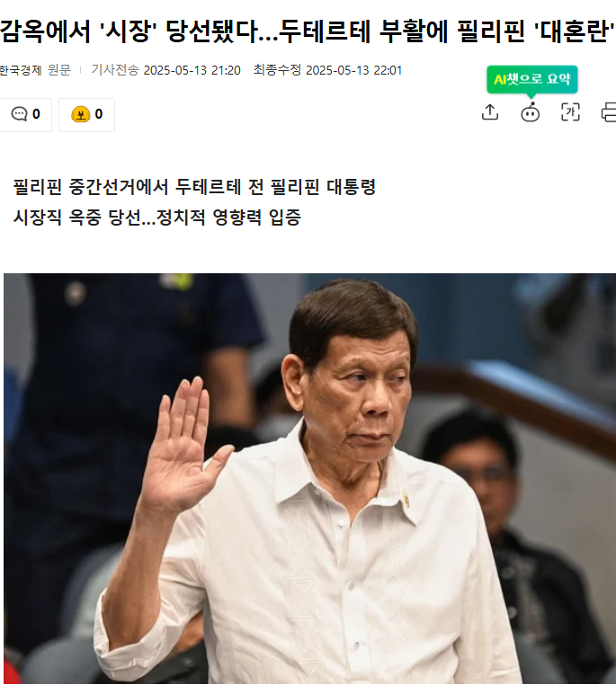Image resolution: width=616 pixels, height=693 pixels.
Task: Open the font size 가 icon
Action: (x=570, y=112)
